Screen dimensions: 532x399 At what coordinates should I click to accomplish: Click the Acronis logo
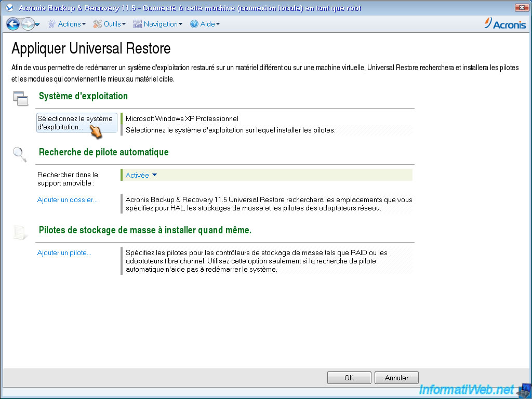505,23
